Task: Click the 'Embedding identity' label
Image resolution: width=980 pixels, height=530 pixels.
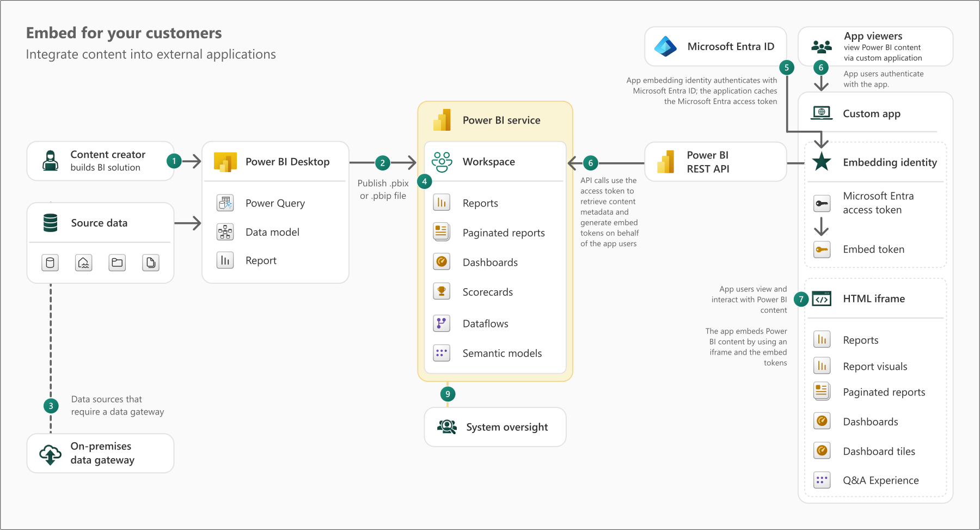Action: (x=890, y=162)
